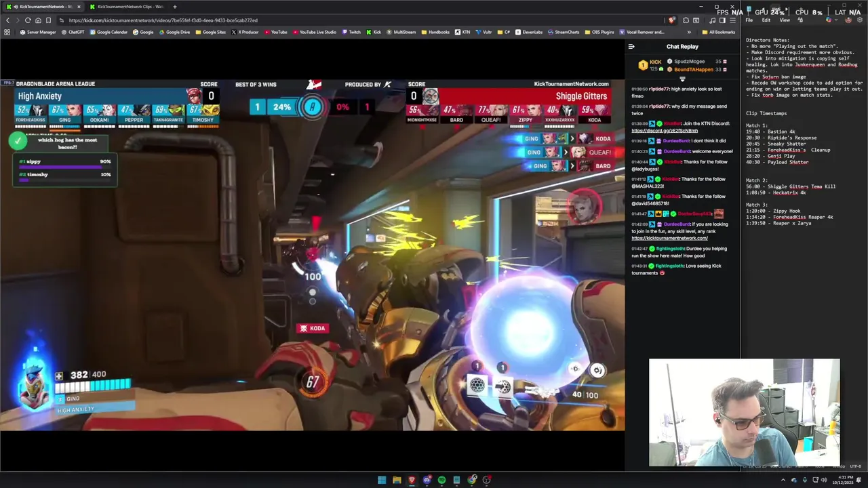The image size is (868, 488).
Task: Open the Vultr bookmark
Action: click(484, 32)
